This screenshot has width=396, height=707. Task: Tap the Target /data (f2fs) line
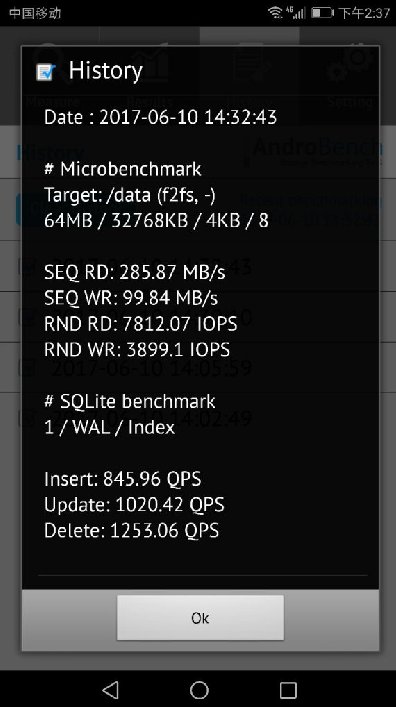pos(130,195)
